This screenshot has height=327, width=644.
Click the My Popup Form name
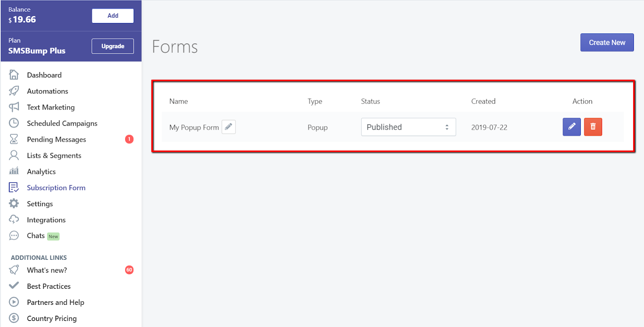(194, 127)
